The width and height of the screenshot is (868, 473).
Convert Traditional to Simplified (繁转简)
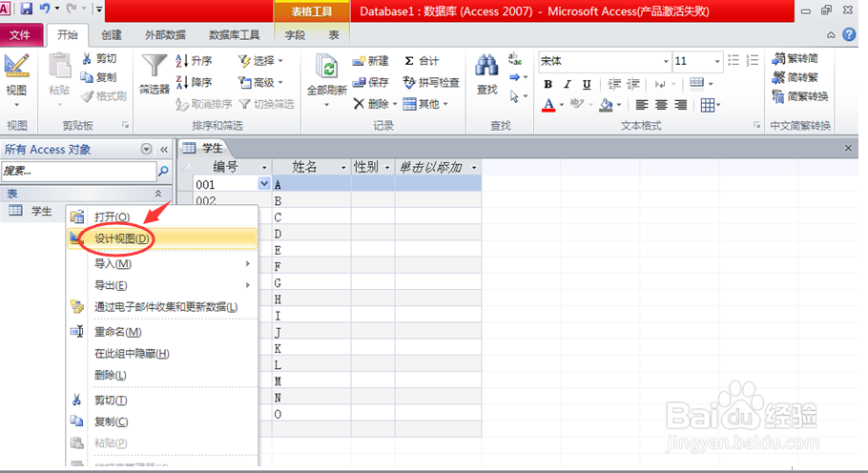tap(796, 58)
